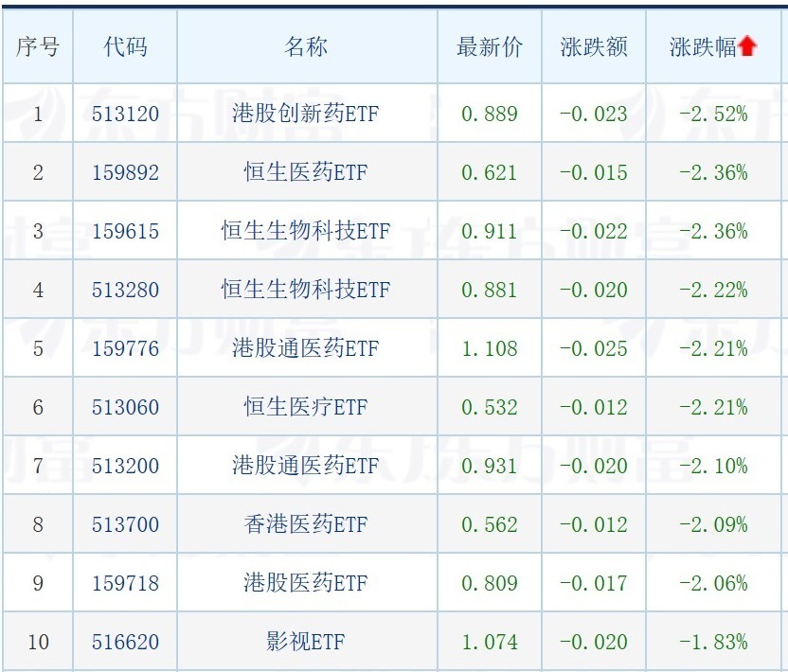Click the 序号 column header
788x672 pixels.
coord(38,46)
